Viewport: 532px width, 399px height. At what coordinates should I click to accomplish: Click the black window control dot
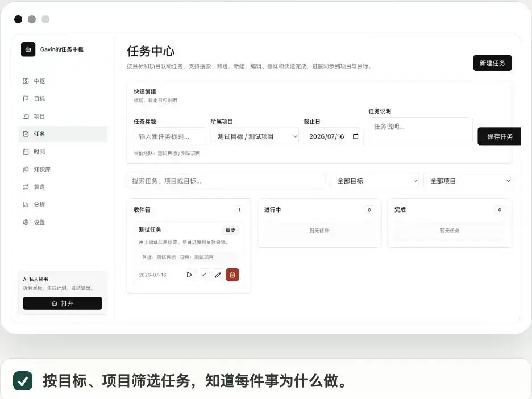coord(18,19)
